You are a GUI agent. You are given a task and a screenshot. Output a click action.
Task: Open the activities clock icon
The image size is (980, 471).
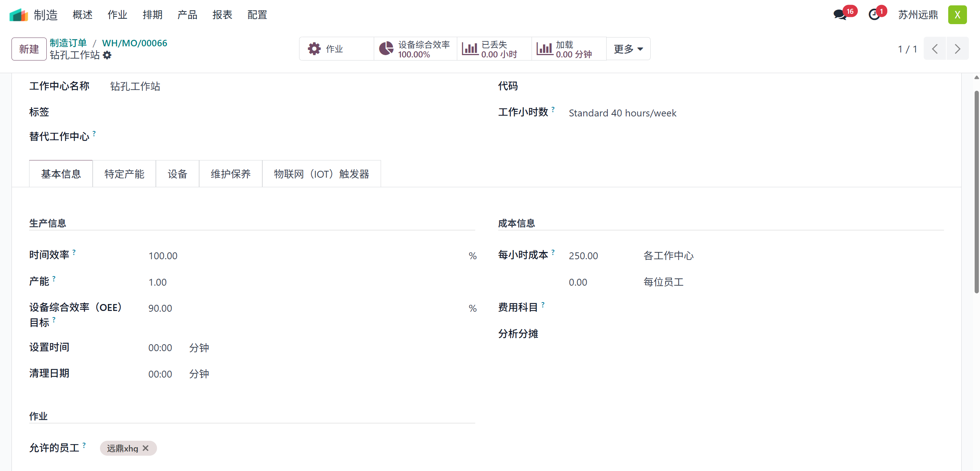[874, 15]
